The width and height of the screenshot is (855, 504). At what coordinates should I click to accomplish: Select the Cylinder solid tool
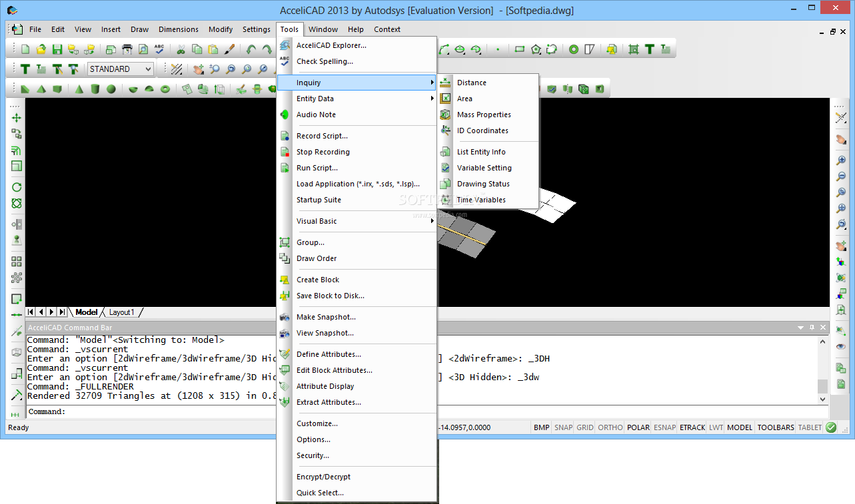(95, 89)
